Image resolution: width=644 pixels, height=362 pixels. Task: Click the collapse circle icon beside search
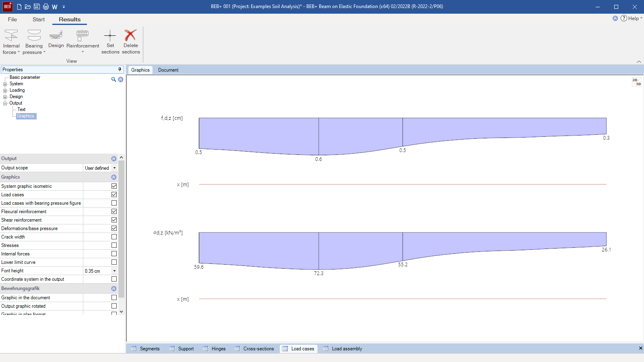coord(120,79)
